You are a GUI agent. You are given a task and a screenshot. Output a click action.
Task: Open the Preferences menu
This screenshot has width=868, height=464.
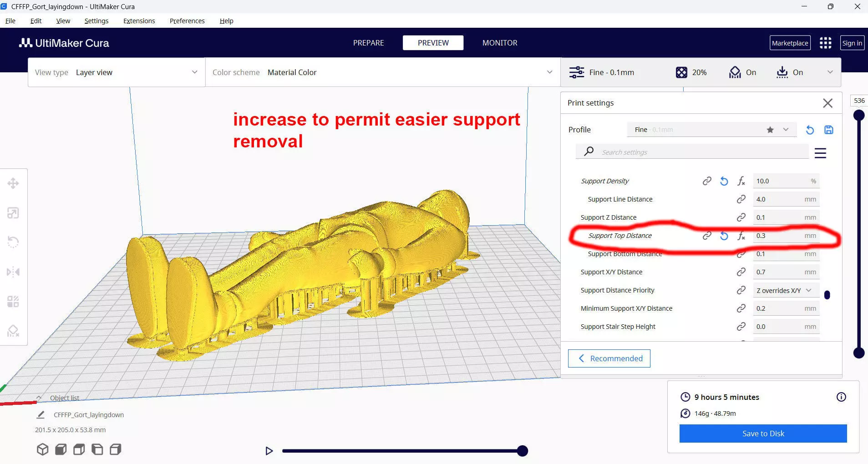tap(187, 21)
